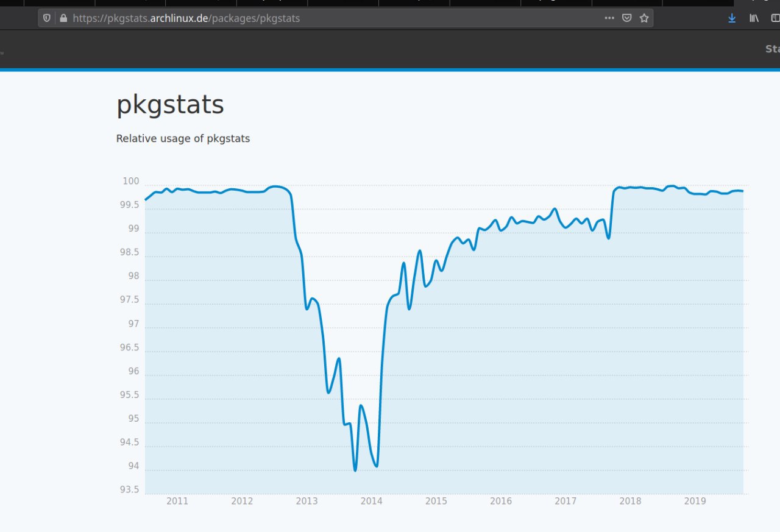
Task: Save the page to Pocket
Action: click(626, 18)
